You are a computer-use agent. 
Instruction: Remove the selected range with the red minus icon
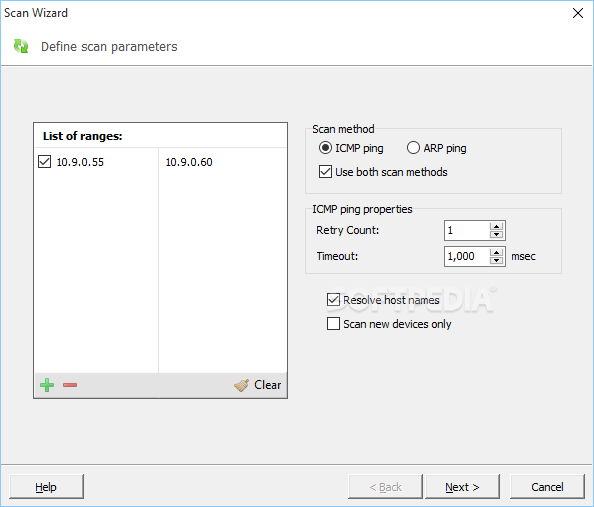coord(70,385)
